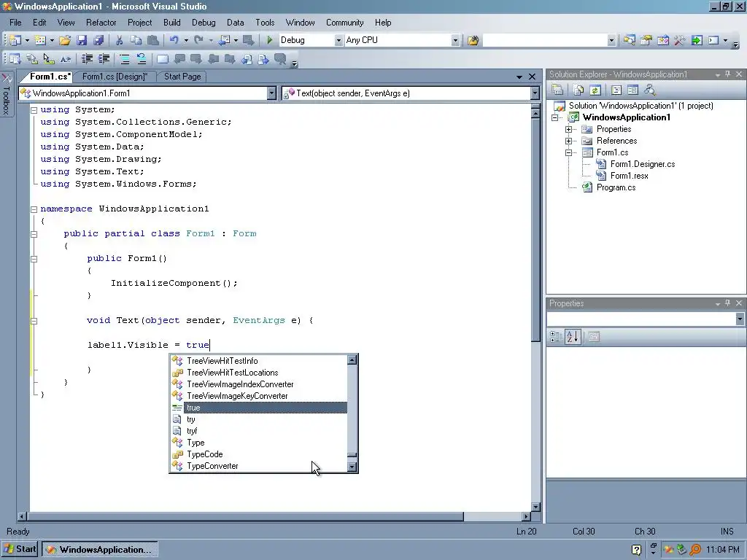
Task: Toggle Alphabetical sort in the Properties panel
Action: (572, 337)
